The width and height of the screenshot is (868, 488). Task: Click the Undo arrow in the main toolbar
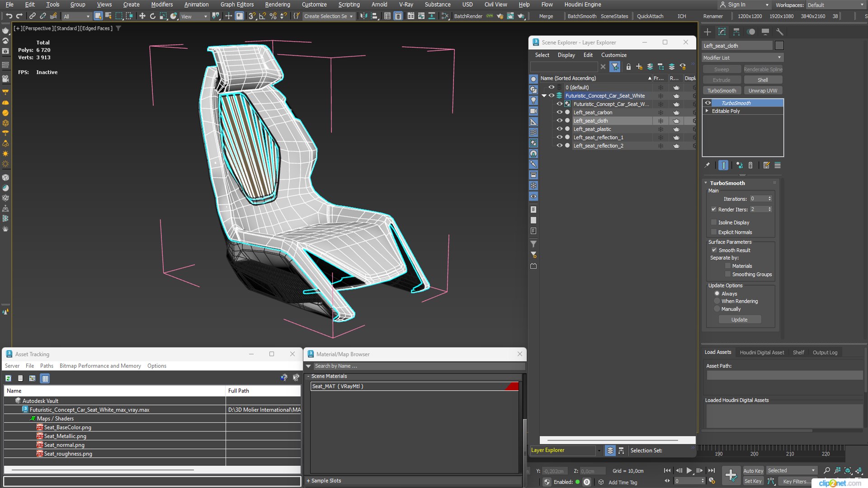[9, 16]
